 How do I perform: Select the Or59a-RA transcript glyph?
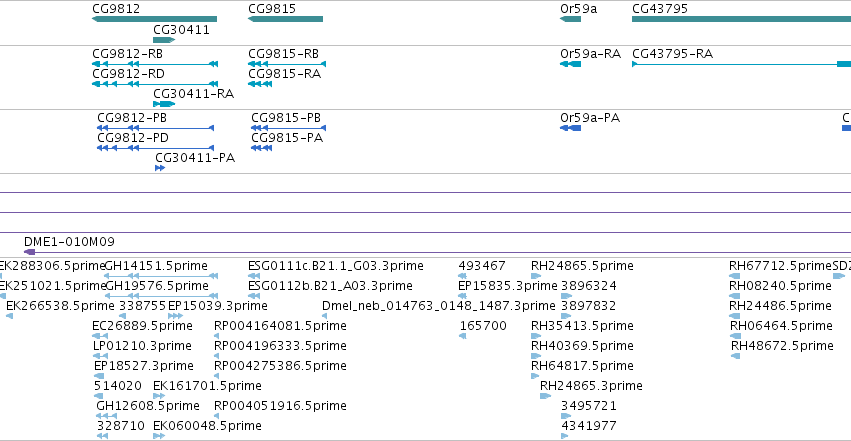570,64
